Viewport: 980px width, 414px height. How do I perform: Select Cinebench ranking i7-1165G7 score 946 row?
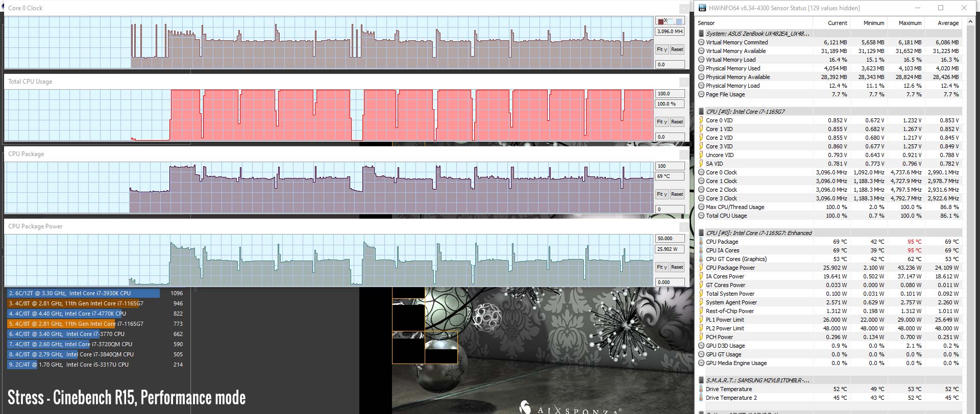click(96, 303)
